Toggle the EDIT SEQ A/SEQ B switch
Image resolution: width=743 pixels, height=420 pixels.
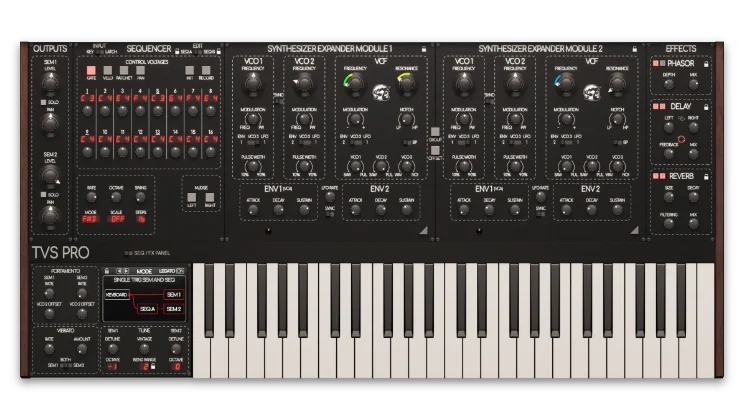click(x=198, y=52)
